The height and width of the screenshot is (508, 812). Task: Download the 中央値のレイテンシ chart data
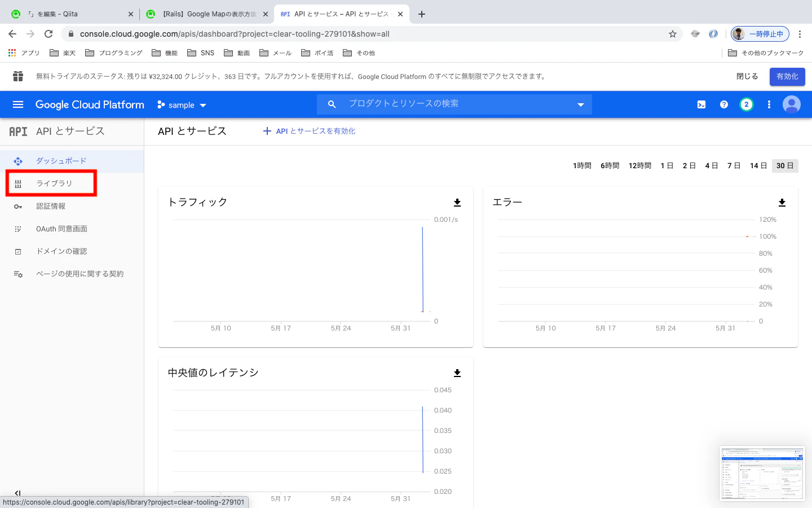[x=457, y=373]
